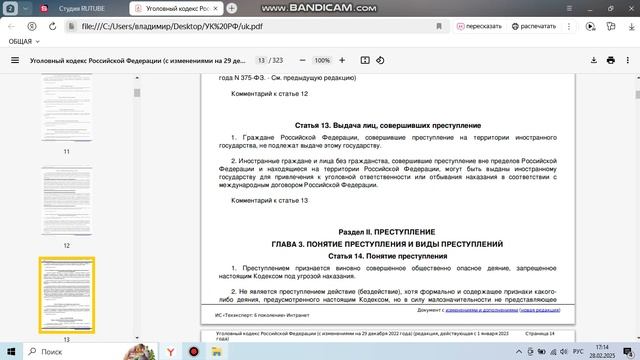This screenshot has width=640, height=360.
Task: Show hidden system tray icons
Action: coord(519,351)
